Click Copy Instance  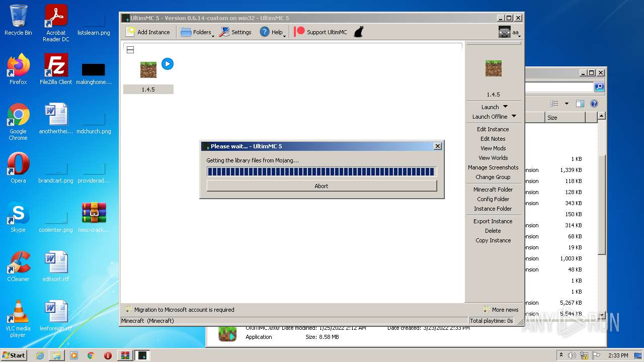click(x=493, y=240)
